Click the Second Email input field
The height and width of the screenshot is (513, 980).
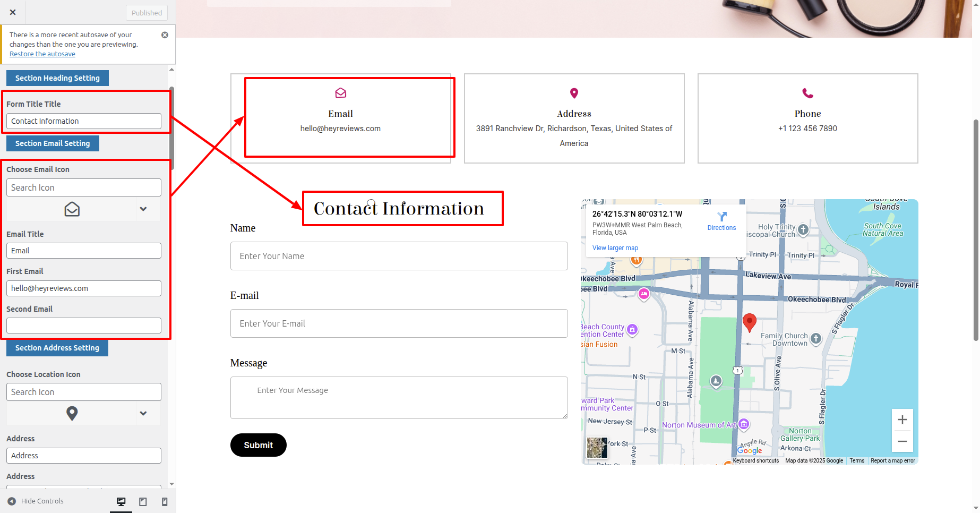coord(84,326)
